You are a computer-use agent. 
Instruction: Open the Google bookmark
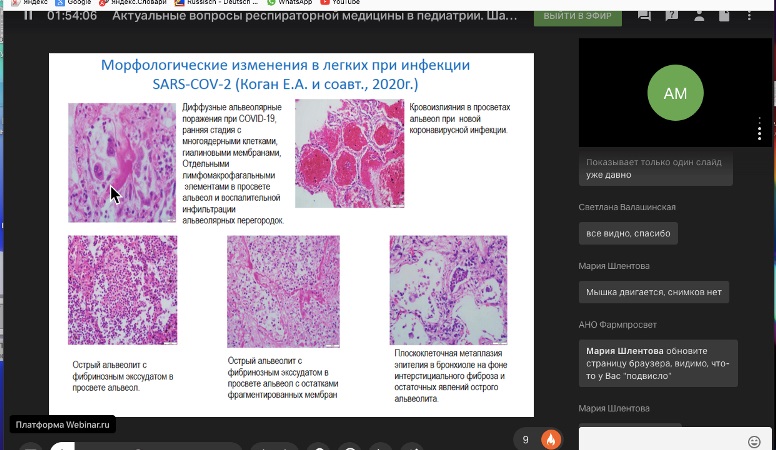pyautogui.click(x=74, y=2)
